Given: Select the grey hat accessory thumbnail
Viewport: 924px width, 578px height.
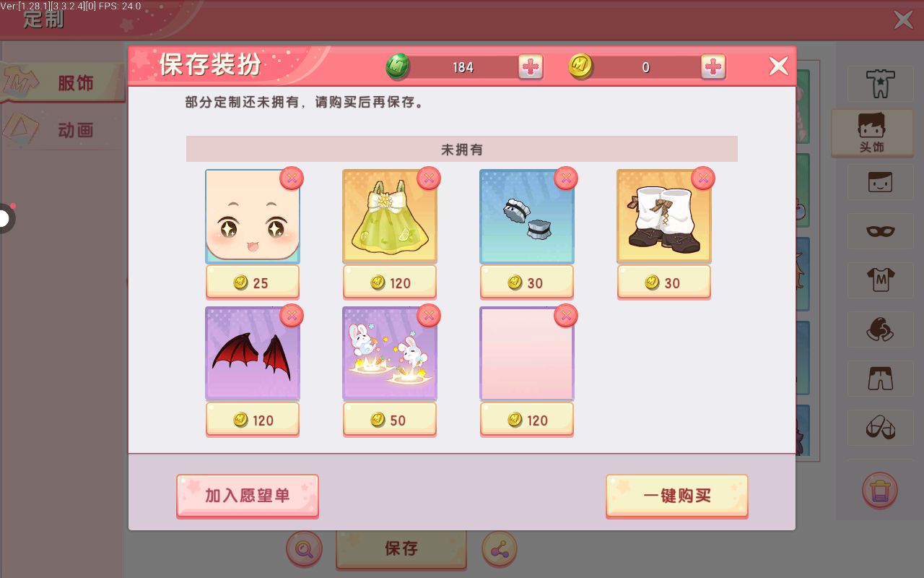Looking at the screenshot, I should pyautogui.click(x=527, y=217).
